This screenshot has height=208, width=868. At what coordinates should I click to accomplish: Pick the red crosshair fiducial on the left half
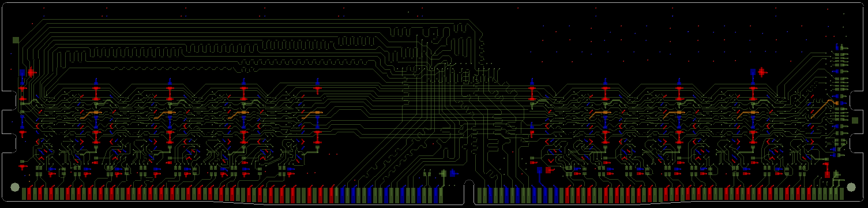click(x=31, y=72)
